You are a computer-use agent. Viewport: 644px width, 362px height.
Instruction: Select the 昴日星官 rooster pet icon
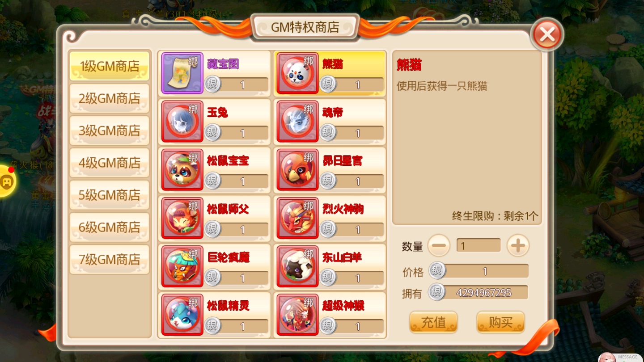click(x=298, y=169)
